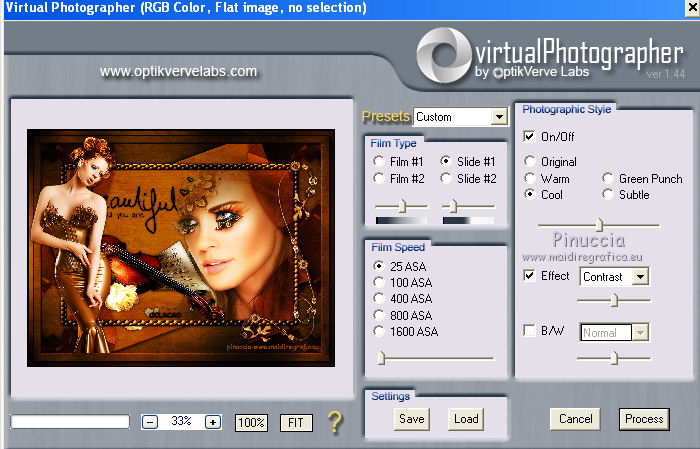This screenshot has width=700, height=449.
Task: Zoom in with the plus button
Action: tap(213, 422)
